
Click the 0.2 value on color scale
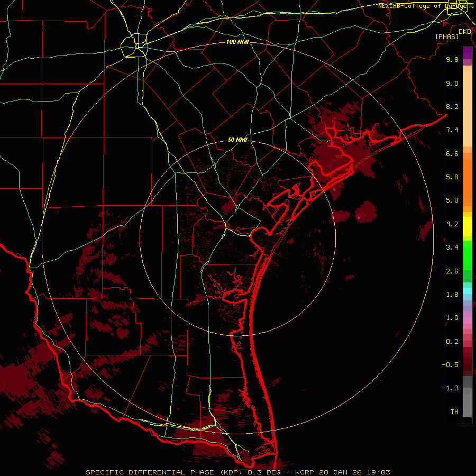pos(452,341)
